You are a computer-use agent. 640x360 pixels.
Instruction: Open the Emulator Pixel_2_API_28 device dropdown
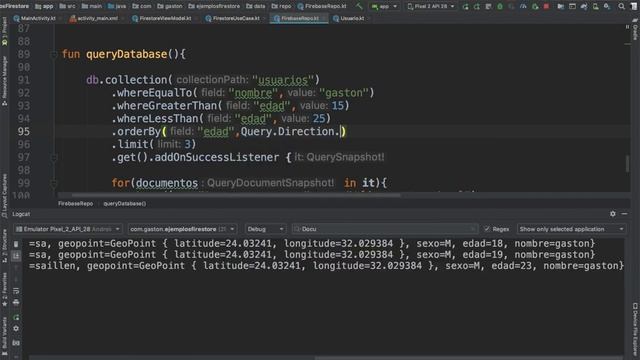click(x=67, y=229)
